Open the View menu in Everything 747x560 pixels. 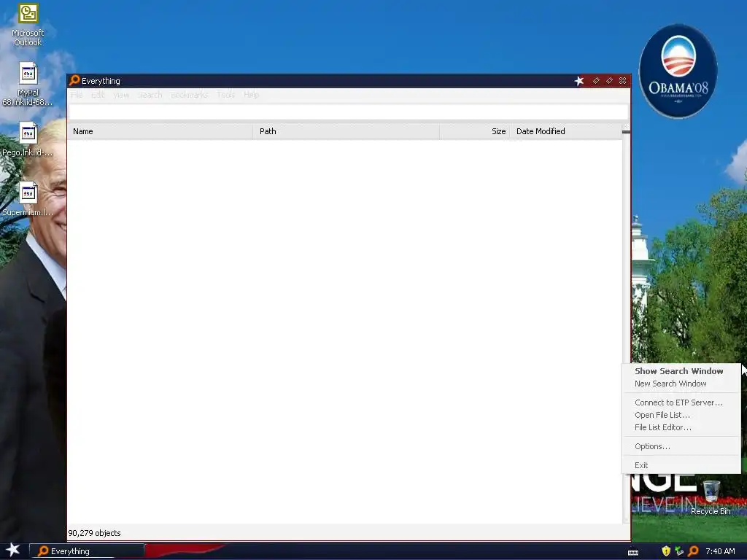(x=121, y=95)
